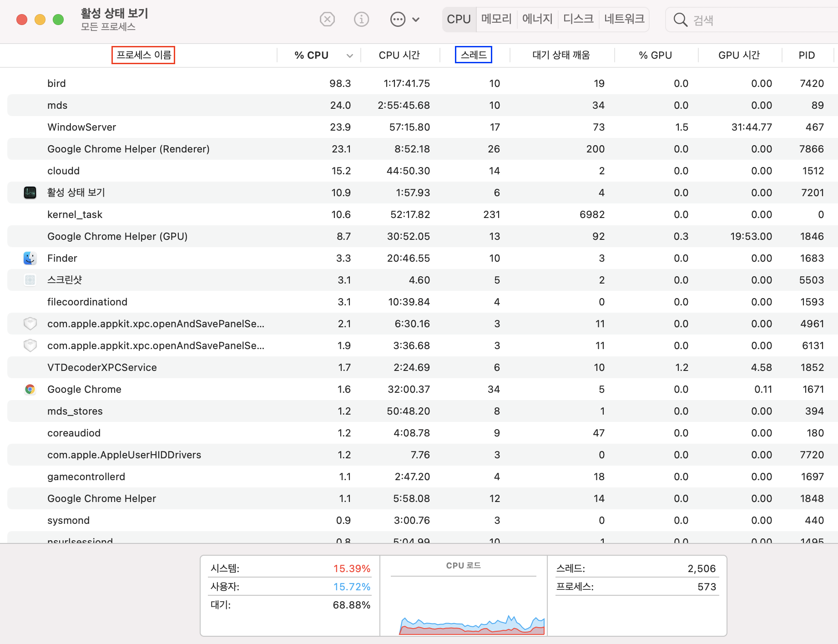The width and height of the screenshot is (838, 644).
Task: Switch to the 메모리 tab
Action: pyautogui.click(x=496, y=19)
